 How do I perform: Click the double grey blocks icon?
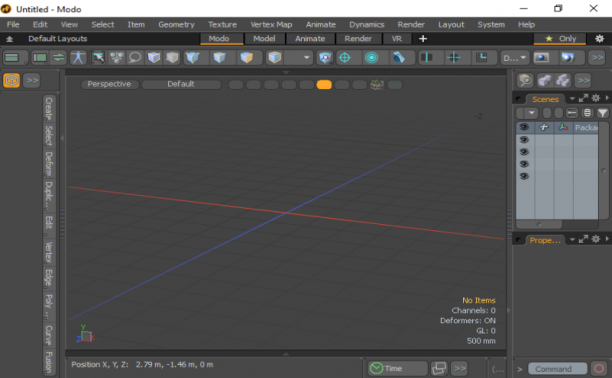pyautogui.click(x=562, y=80)
